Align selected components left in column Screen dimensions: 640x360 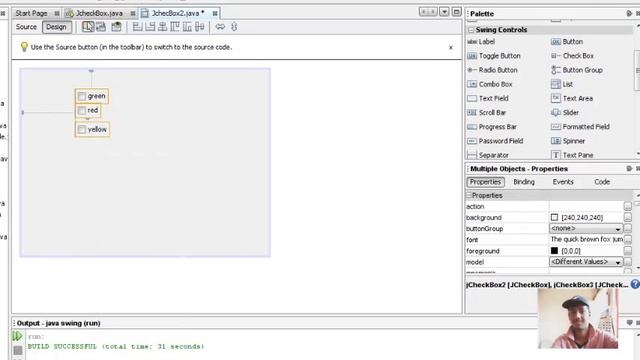pyautogui.click(x=138, y=27)
